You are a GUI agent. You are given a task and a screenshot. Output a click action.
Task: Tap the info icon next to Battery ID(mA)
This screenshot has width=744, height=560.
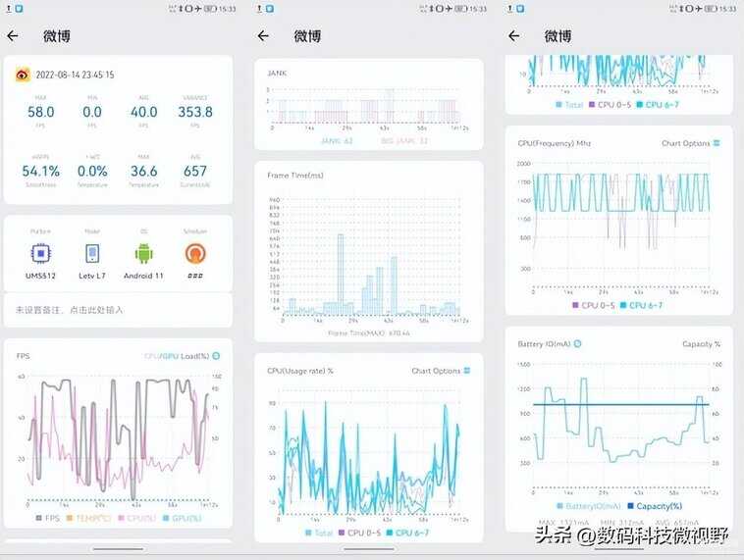[x=577, y=344]
